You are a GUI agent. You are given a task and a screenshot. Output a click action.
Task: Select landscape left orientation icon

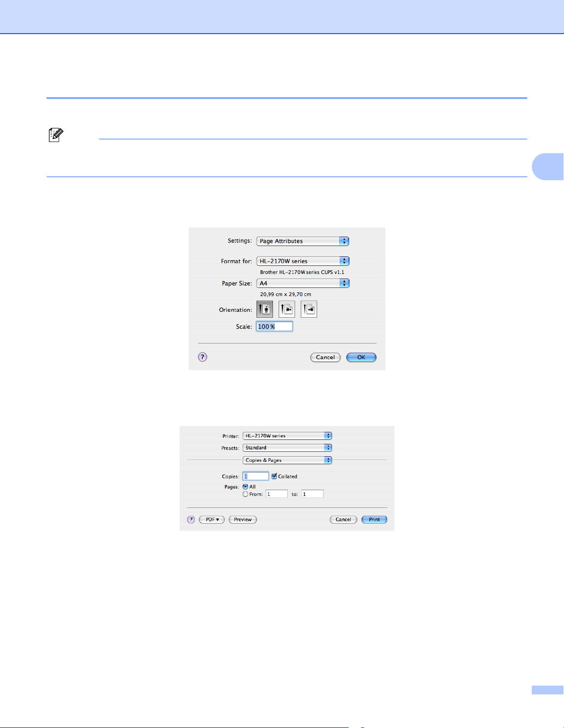click(287, 309)
